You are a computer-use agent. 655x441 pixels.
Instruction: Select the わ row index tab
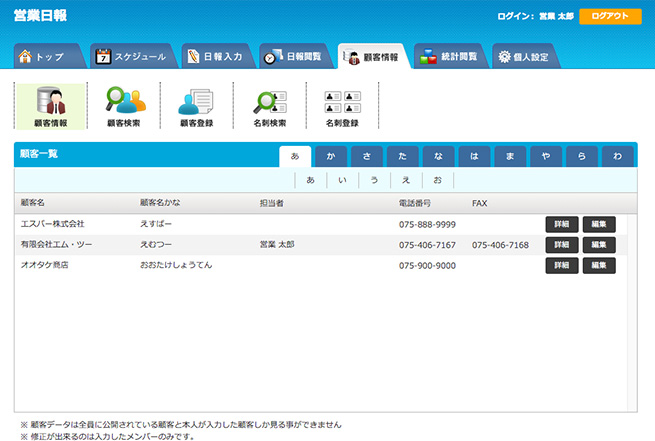pos(617,156)
